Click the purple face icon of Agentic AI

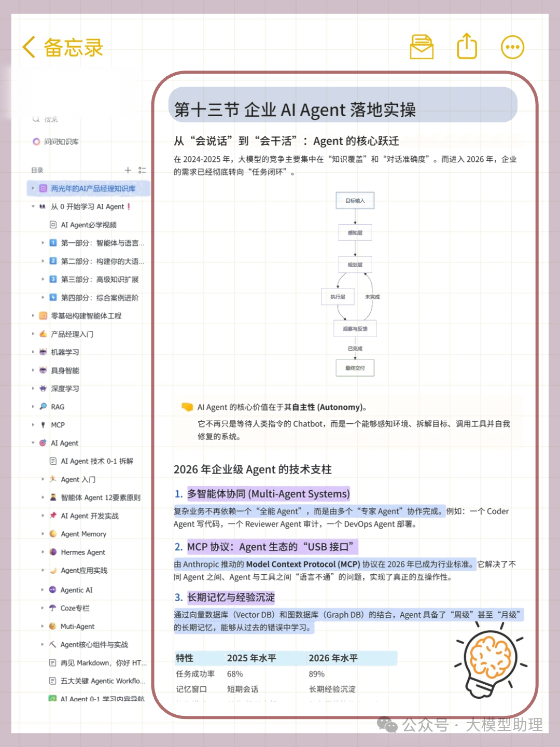pos(52,589)
